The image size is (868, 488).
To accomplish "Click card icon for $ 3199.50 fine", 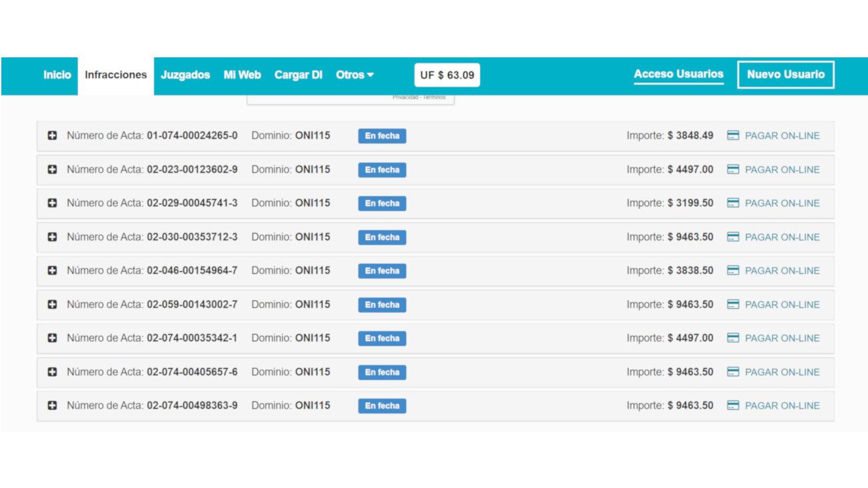I will pyautogui.click(x=733, y=203).
